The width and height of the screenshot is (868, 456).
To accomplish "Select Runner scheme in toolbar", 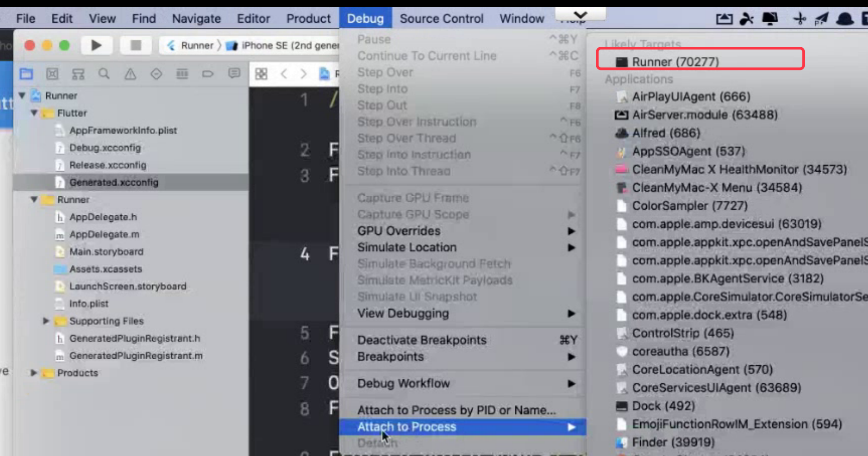I will point(190,45).
